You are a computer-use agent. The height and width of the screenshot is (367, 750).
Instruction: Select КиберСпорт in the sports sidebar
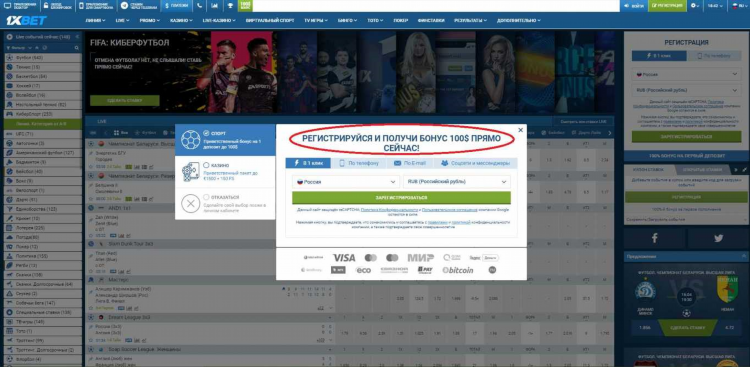(42, 114)
